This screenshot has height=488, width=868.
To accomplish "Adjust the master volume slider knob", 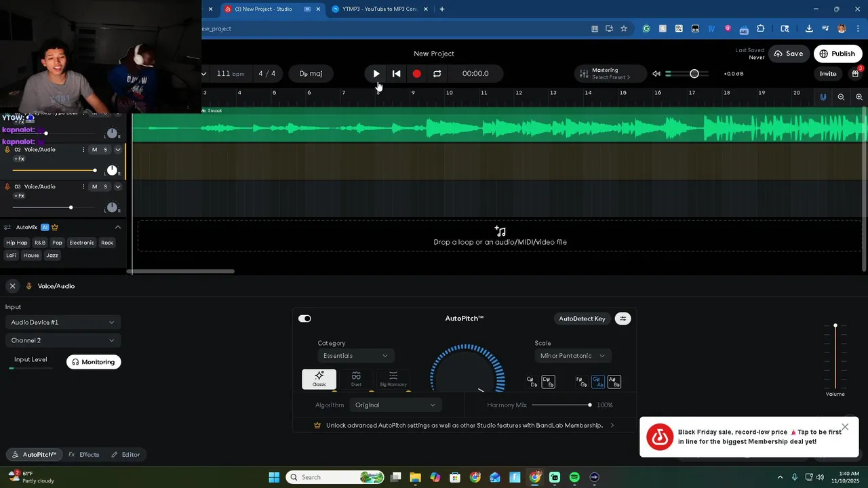I will click(694, 74).
